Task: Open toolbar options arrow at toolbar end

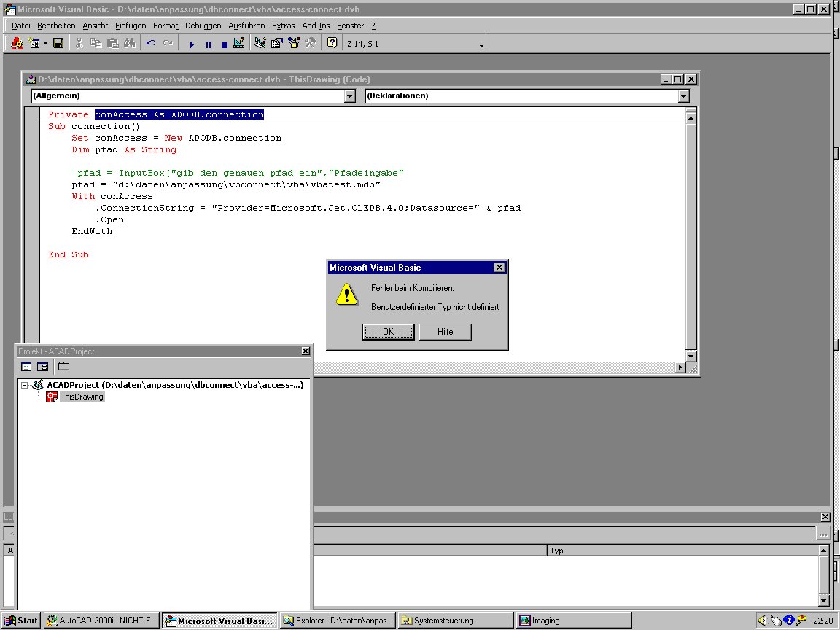Action: [x=481, y=45]
